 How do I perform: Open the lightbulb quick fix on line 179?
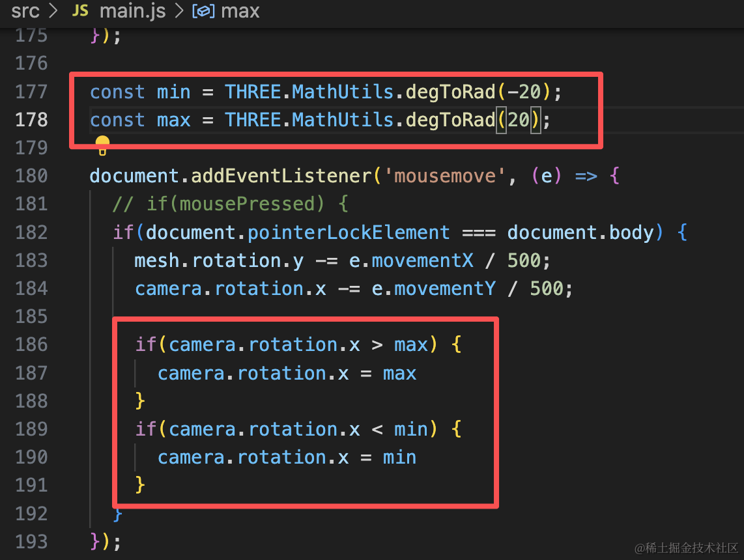tap(102, 145)
